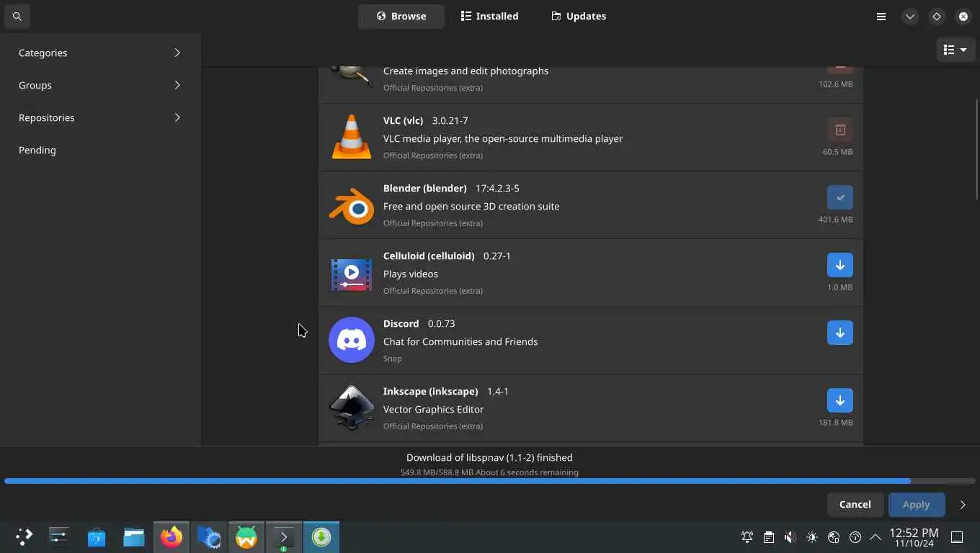Toggle the Inkscape download arrow button
This screenshot has height=553, width=980.
839,400
